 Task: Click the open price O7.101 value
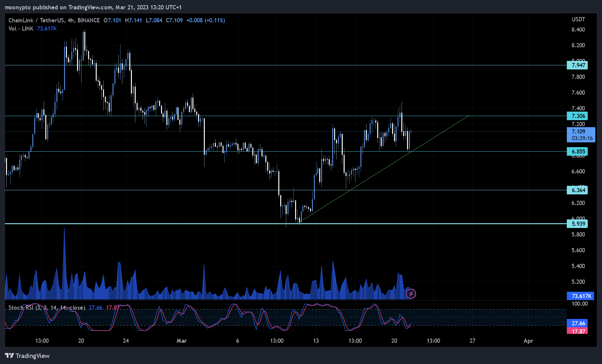(113, 20)
